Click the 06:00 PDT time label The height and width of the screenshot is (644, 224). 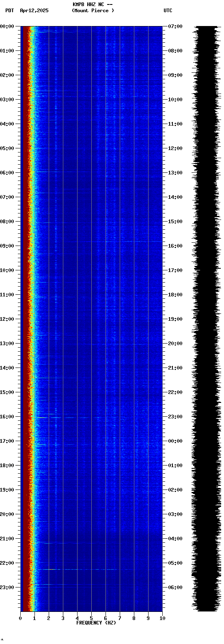click(x=7, y=173)
